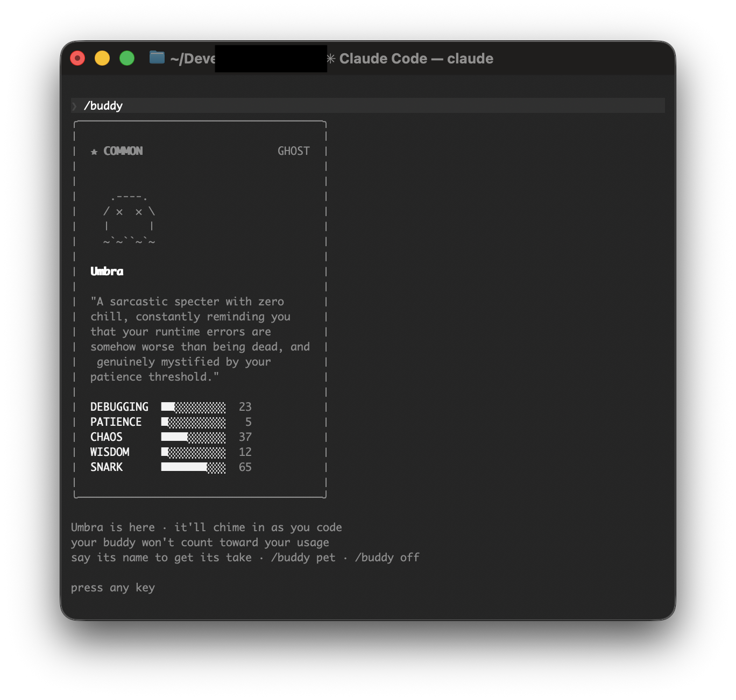This screenshot has height=700, width=736.
Task: Click "patience threshold." description line
Action: [x=155, y=377]
